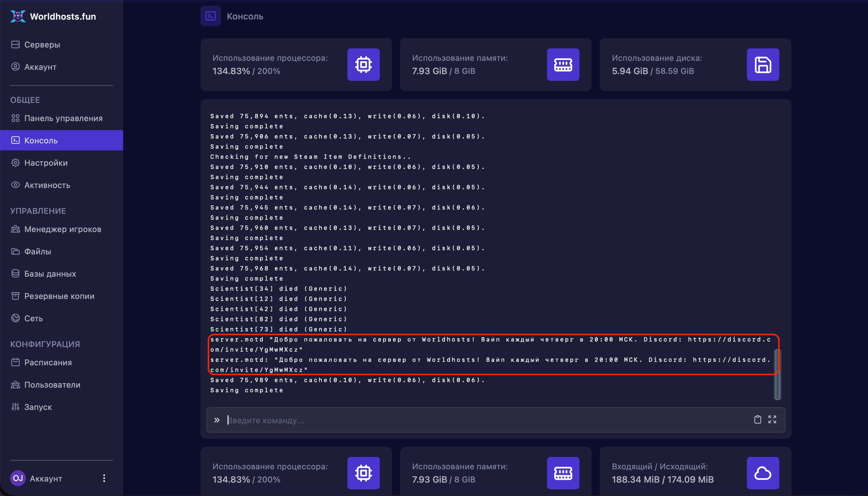The image size is (868, 496).
Task: Click the 'Scientist[34] died (Generic)' log line
Action: [x=278, y=289]
